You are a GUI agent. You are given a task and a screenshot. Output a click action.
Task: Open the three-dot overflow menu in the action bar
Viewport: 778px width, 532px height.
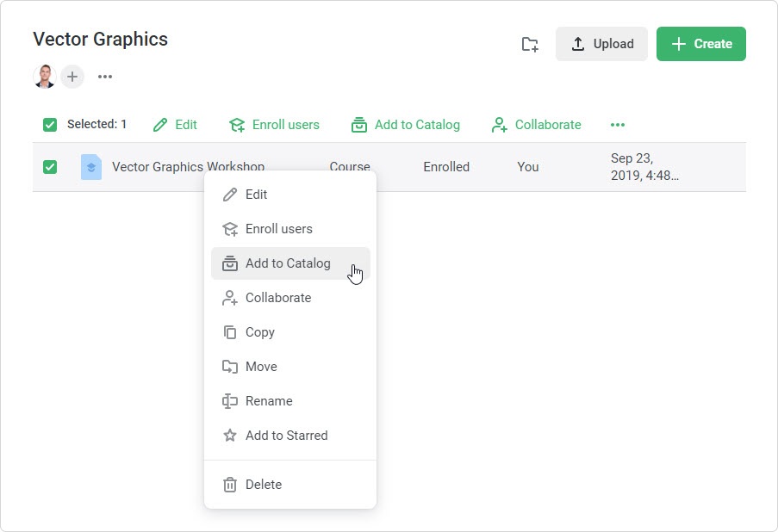(x=617, y=124)
